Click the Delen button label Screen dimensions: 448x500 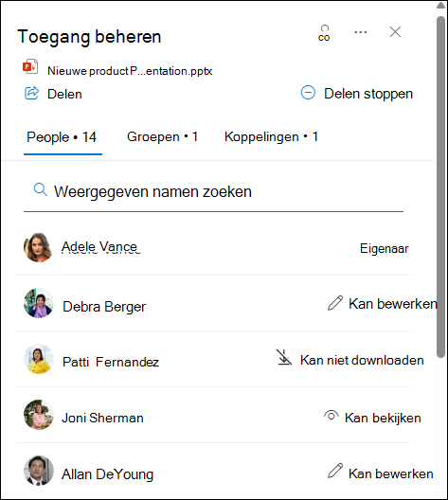coord(64,94)
